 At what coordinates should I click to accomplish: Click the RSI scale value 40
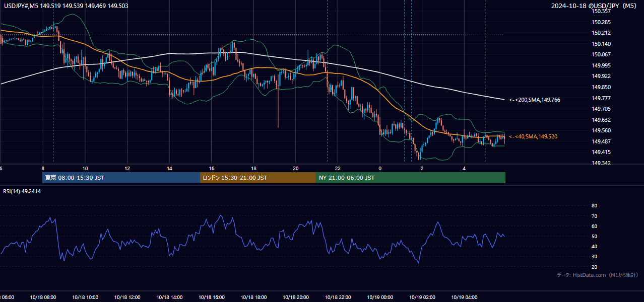pyautogui.click(x=594, y=246)
